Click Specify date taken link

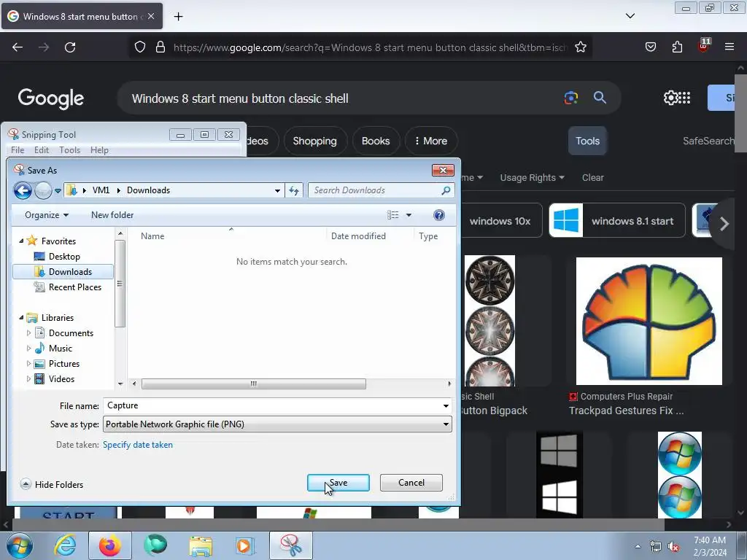(x=138, y=445)
